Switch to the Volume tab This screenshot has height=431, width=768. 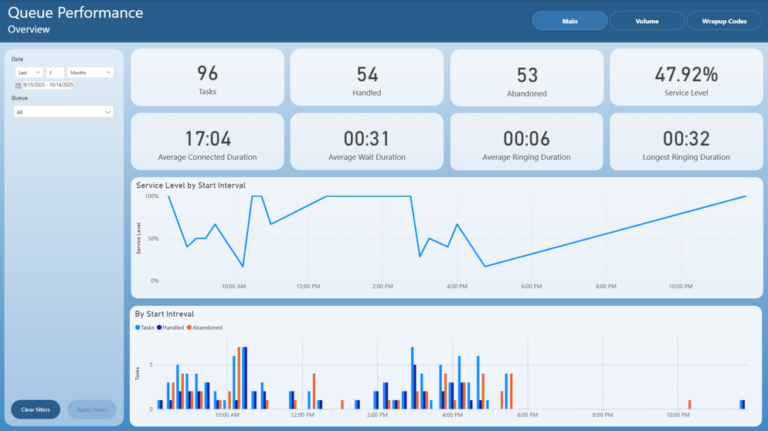click(647, 21)
